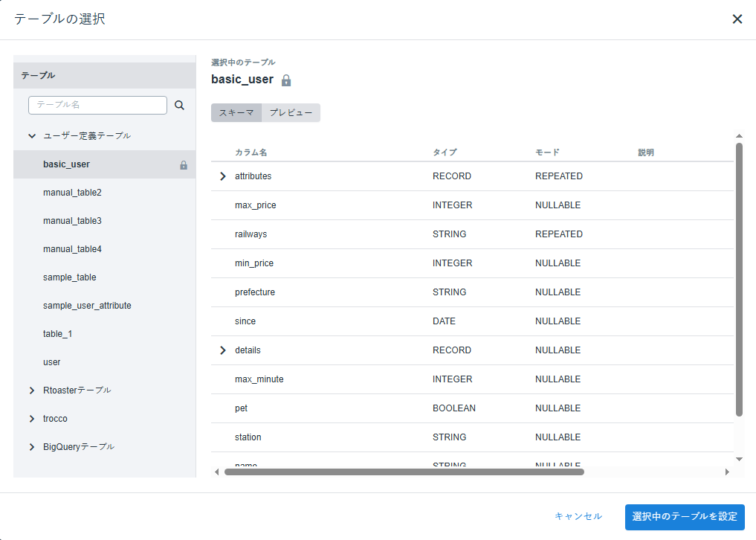Expand the details record column
This screenshot has height=540, width=756.
[x=223, y=350]
